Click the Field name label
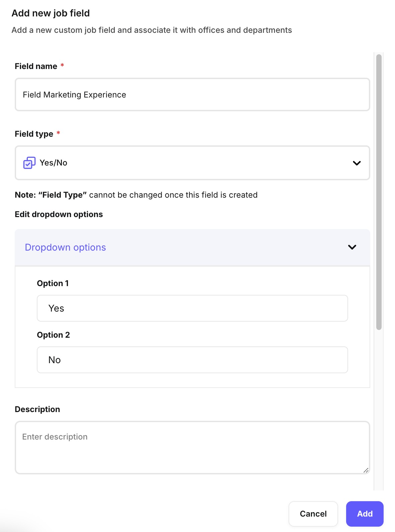Viewport: 395px width, 532px height. pyautogui.click(x=36, y=66)
